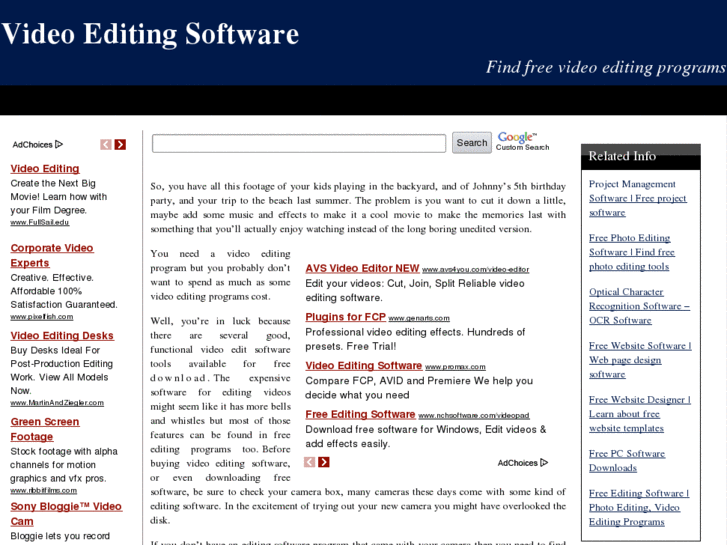Click the Google Custom Search logo
727x545 pixels.
(522, 141)
